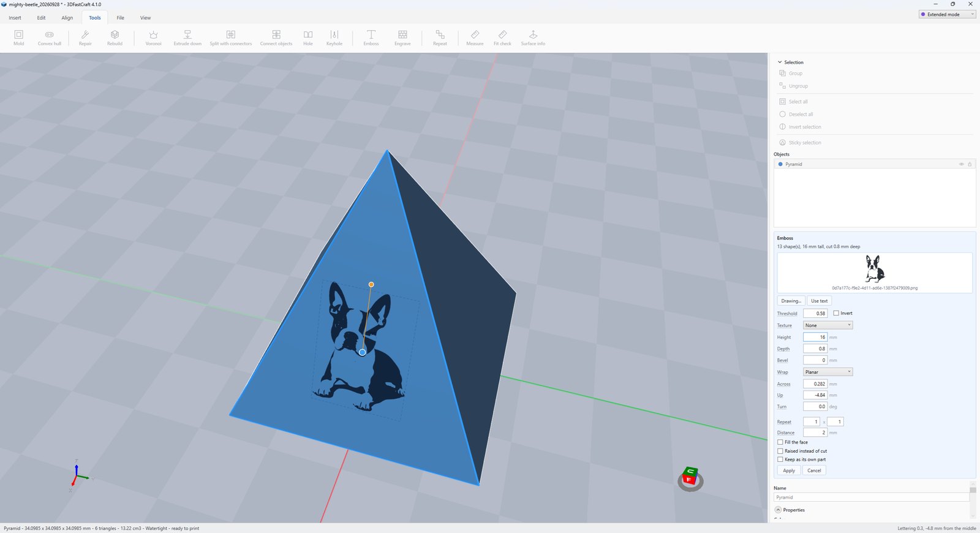Apply the Voronoi tool
Image resolution: width=980 pixels, height=533 pixels.
[153, 37]
